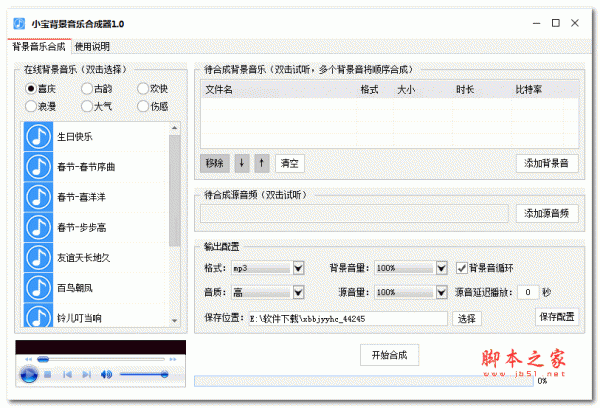Select the 生日快乐 song name

[75, 137]
